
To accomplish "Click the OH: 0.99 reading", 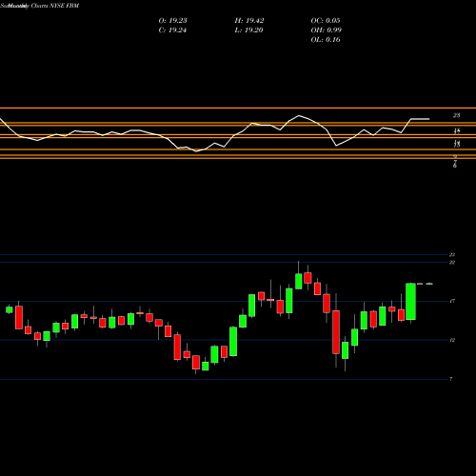I will (326, 30).
